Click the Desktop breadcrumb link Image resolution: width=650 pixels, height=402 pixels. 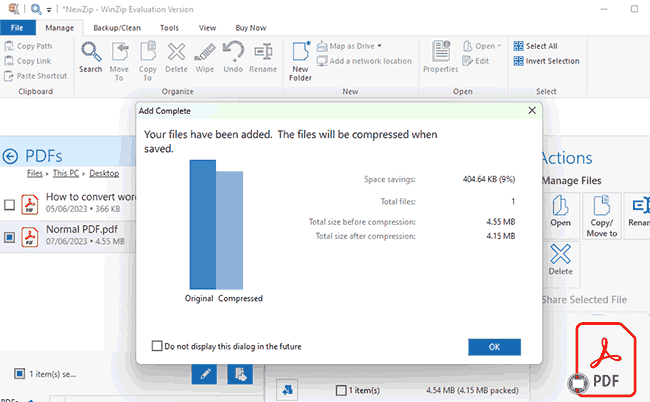pos(104,173)
